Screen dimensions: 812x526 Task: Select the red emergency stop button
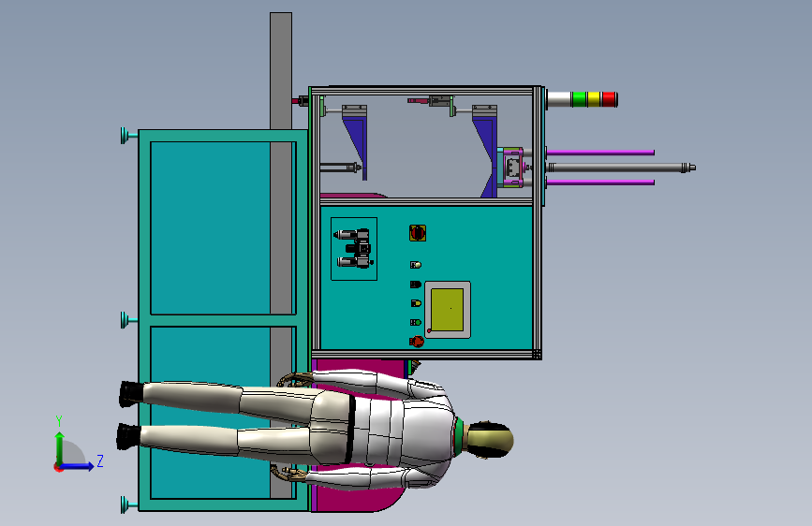click(417, 342)
